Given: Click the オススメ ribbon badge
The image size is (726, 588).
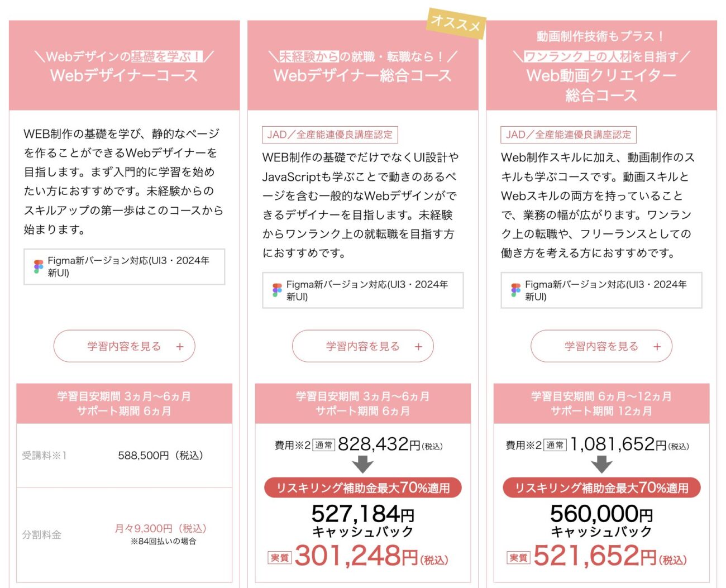Looking at the screenshot, I should (456, 23).
